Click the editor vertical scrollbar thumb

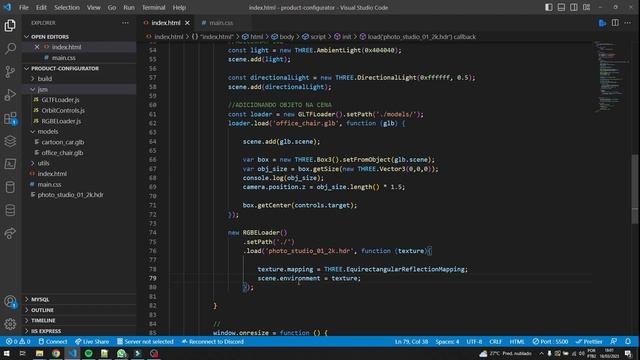tap(635, 189)
